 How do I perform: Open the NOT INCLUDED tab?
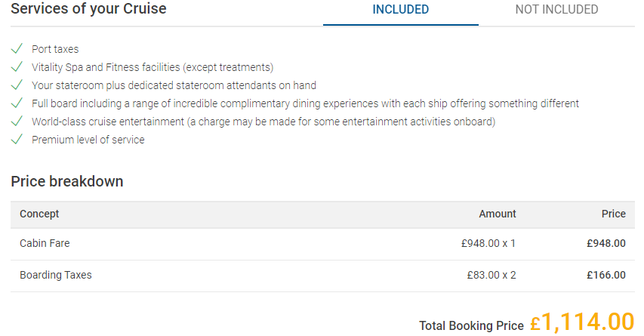pyautogui.click(x=556, y=10)
